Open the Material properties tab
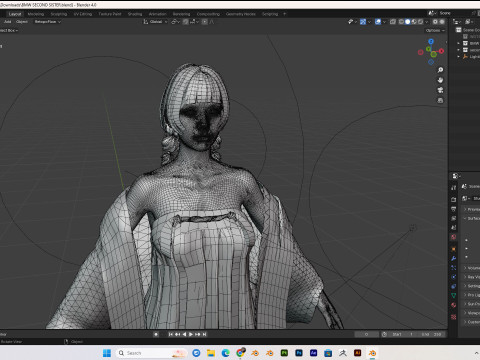The height and width of the screenshot is (360, 480). [x=454, y=305]
